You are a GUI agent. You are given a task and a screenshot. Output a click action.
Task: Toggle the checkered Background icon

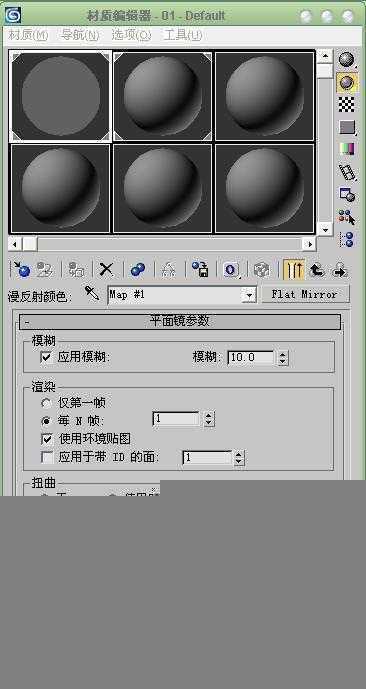[x=347, y=105]
